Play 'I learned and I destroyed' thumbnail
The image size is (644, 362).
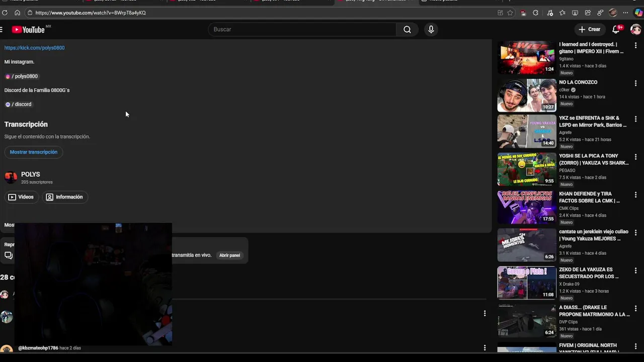527,57
